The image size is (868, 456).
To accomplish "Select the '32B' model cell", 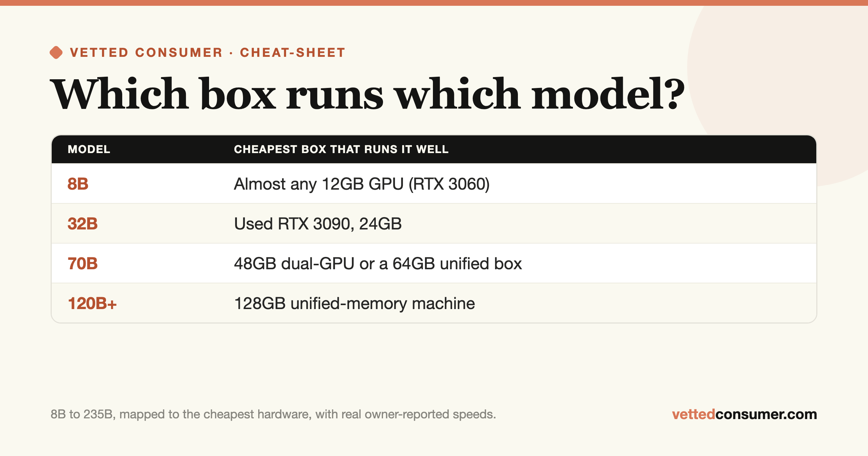I will coord(82,224).
